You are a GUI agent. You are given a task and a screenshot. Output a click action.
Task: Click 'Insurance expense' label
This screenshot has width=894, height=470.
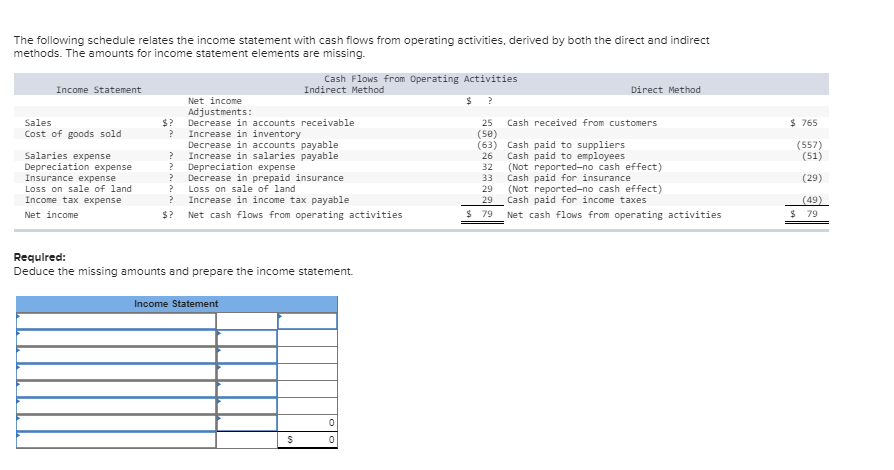70,178
